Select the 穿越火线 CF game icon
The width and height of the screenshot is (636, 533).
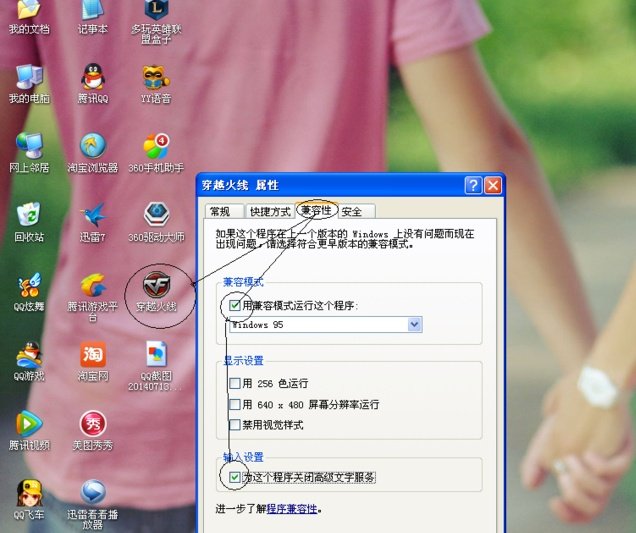tap(157, 286)
